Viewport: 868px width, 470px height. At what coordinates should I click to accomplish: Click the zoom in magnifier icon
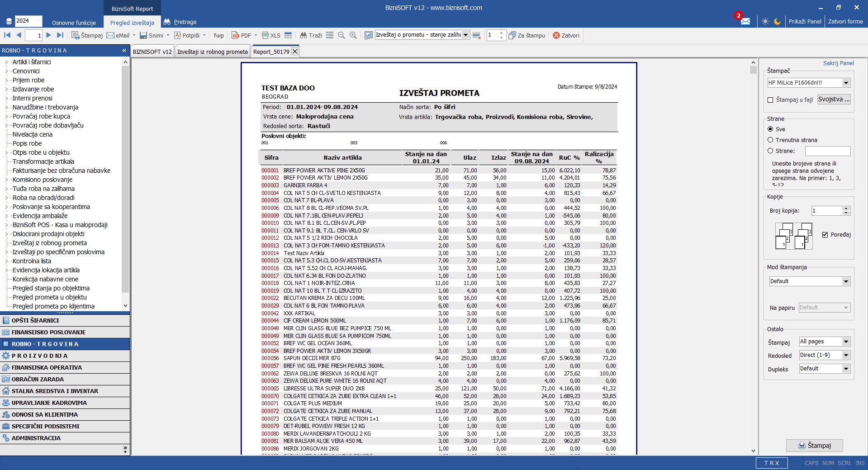(353, 35)
